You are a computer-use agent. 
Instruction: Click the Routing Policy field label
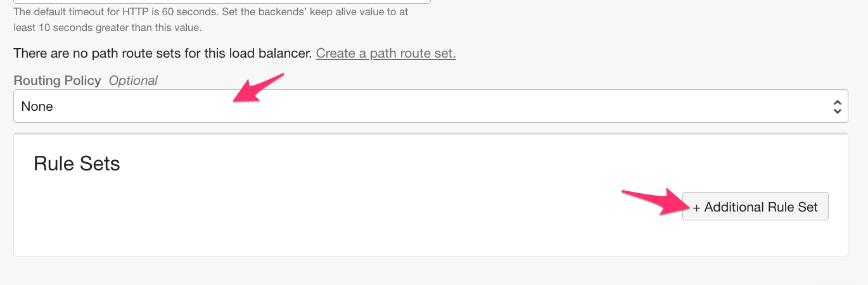point(57,80)
